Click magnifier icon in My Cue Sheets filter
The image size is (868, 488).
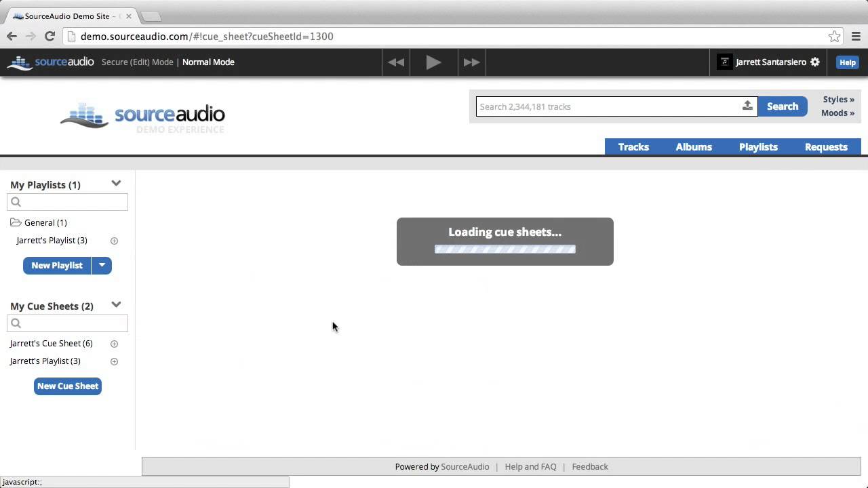(x=16, y=323)
